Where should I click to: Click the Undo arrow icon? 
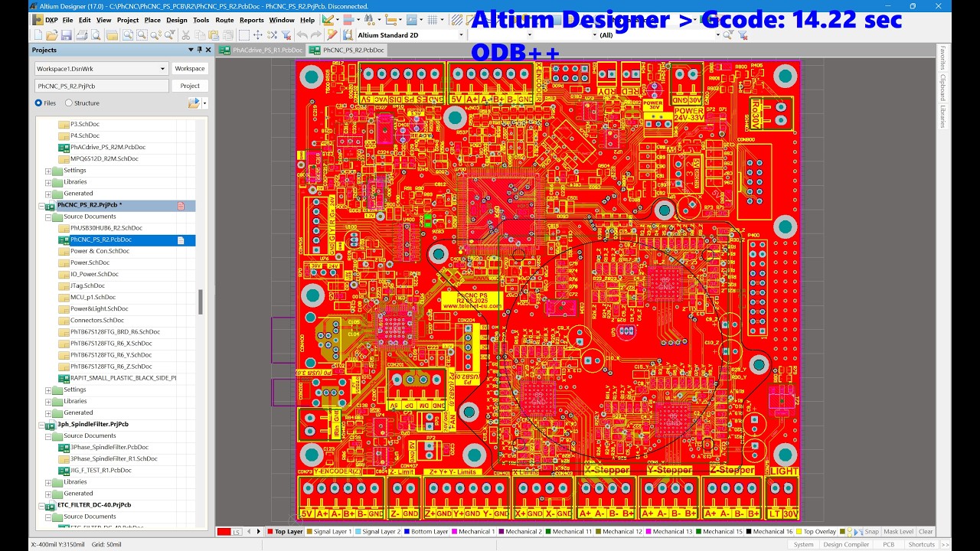tap(302, 35)
